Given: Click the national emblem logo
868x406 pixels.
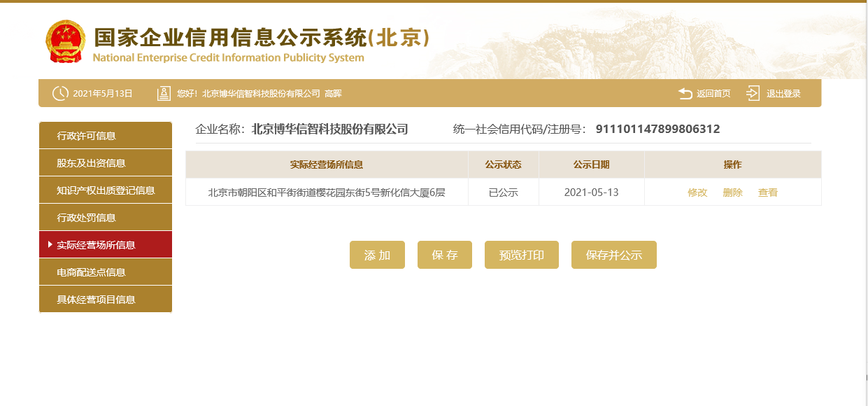Looking at the screenshot, I should pyautogui.click(x=66, y=41).
